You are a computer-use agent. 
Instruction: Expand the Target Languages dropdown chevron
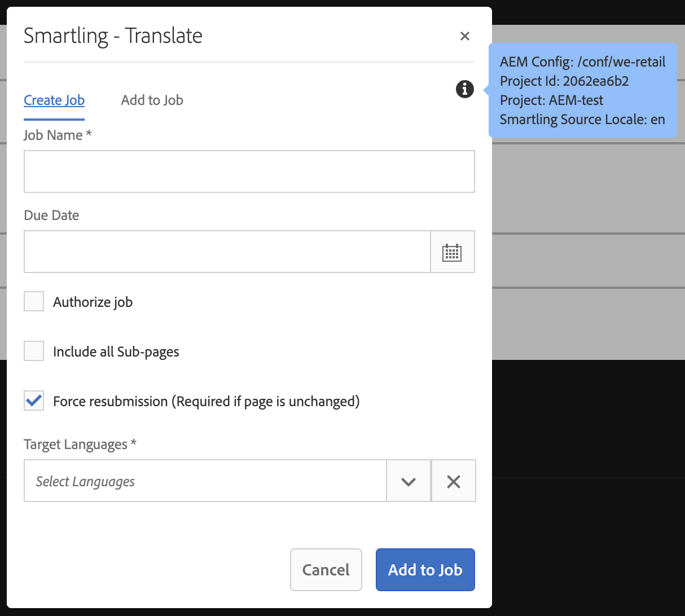pyautogui.click(x=409, y=481)
